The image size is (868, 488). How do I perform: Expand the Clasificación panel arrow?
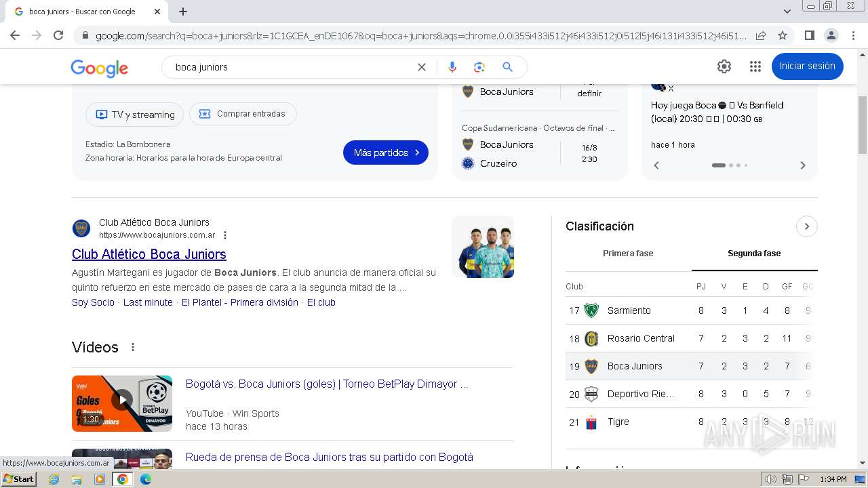point(807,226)
